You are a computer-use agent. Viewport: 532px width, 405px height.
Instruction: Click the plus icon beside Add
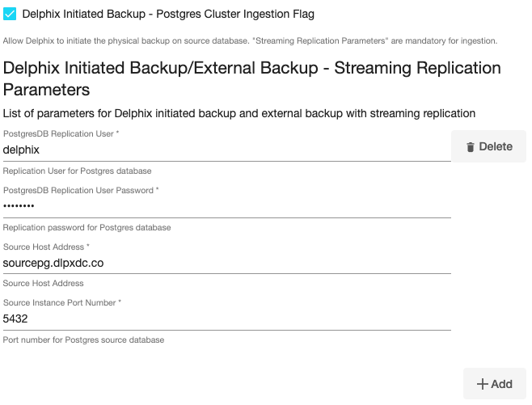(x=482, y=384)
